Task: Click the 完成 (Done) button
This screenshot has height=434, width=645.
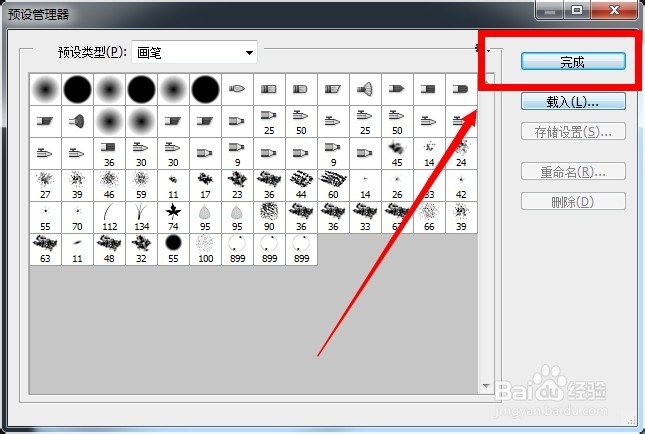Action: pos(573,61)
